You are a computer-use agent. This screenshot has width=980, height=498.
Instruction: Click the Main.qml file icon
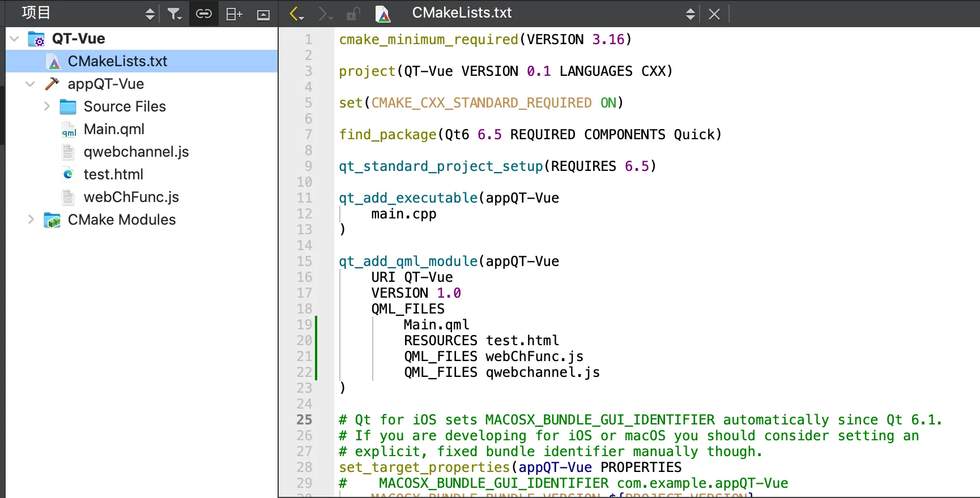(x=69, y=130)
